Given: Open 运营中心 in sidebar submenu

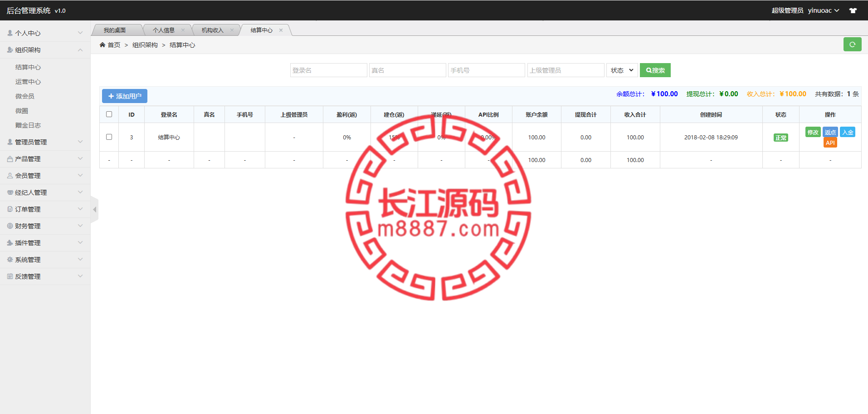Looking at the screenshot, I should pyautogui.click(x=28, y=82).
